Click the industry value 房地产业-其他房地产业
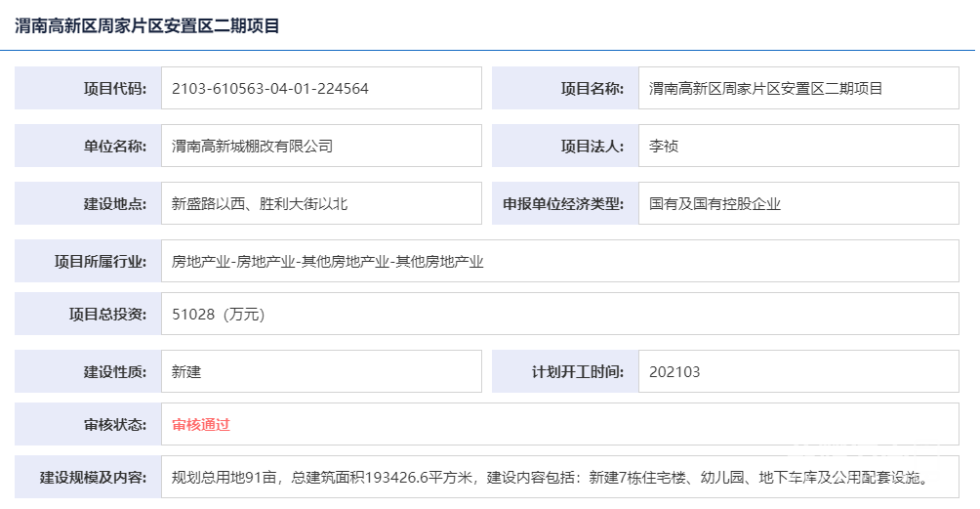Image resolution: width=980 pixels, height=509 pixels. [328, 262]
